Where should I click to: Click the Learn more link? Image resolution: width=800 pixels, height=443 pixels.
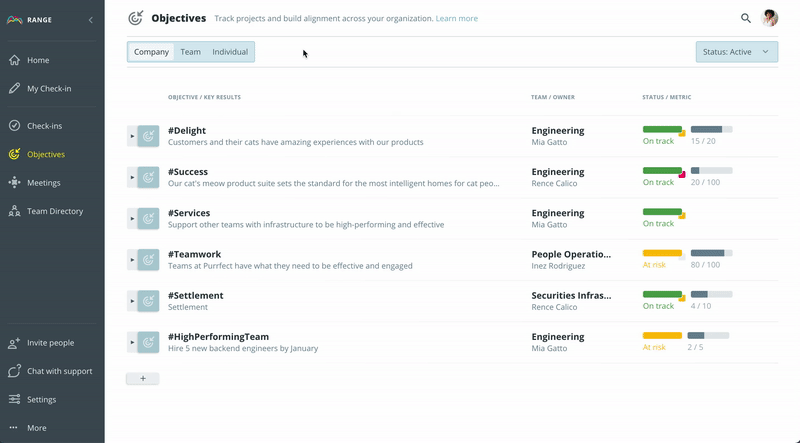(457, 18)
